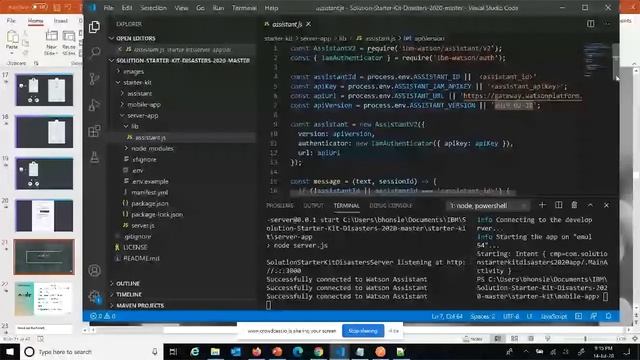Select the PowerPoint Insert ribbon tab

60,20
